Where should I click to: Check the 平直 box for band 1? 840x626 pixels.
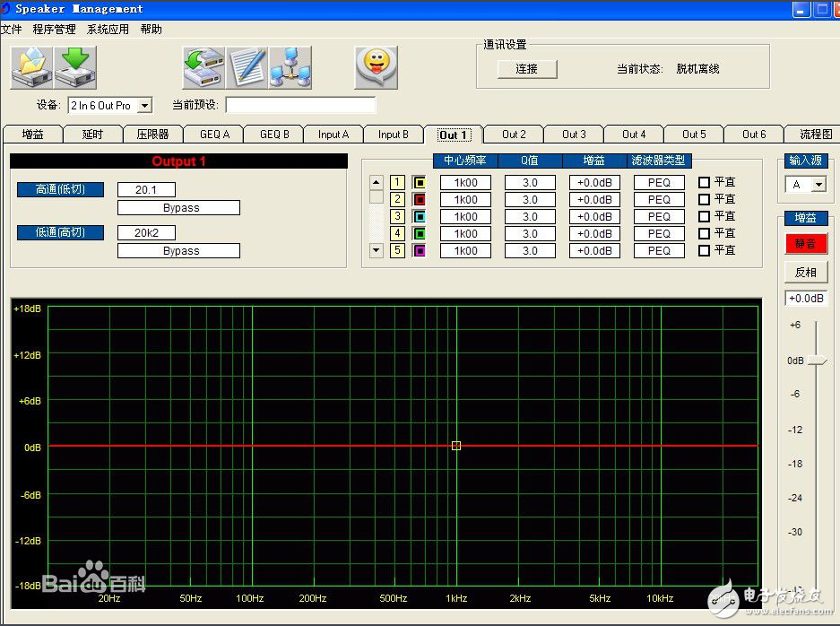pos(705,182)
